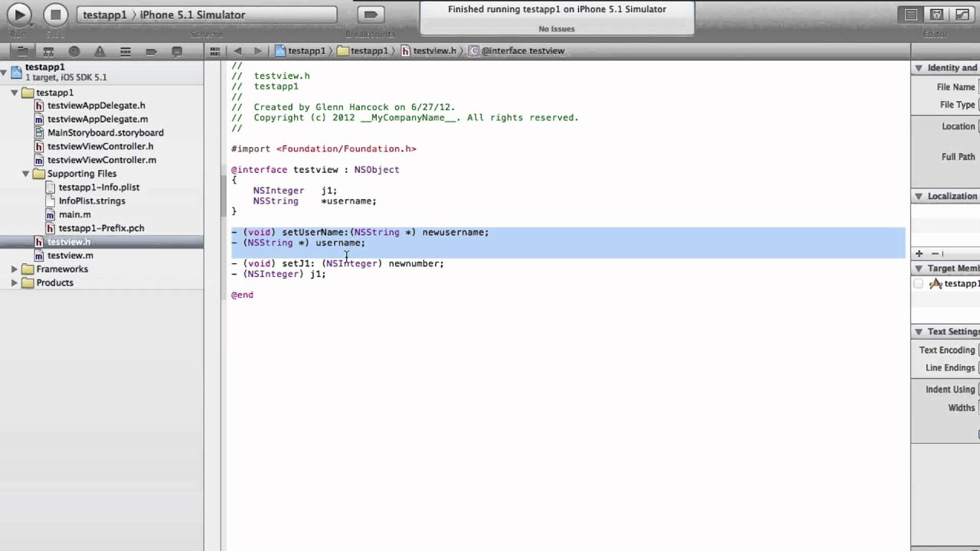Show the Search navigator
Screen dimensions: 980x551
point(74,51)
